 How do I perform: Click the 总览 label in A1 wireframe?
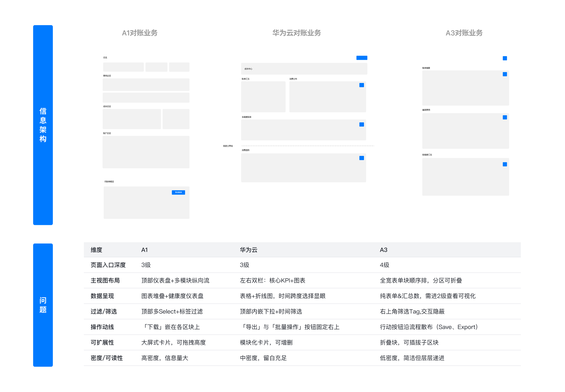point(105,58)
